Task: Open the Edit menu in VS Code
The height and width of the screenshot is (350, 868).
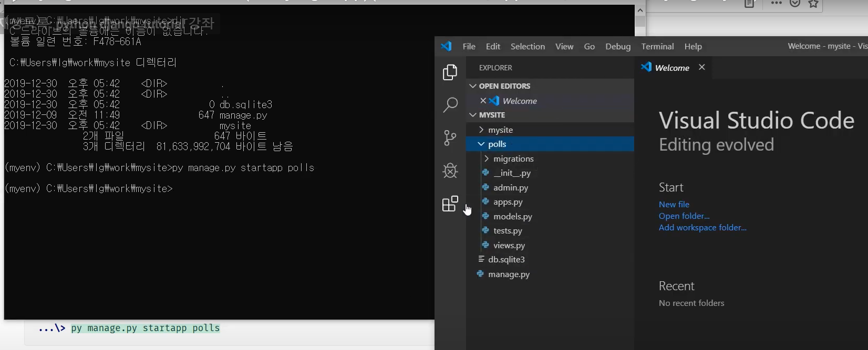Action: point(493,46)
